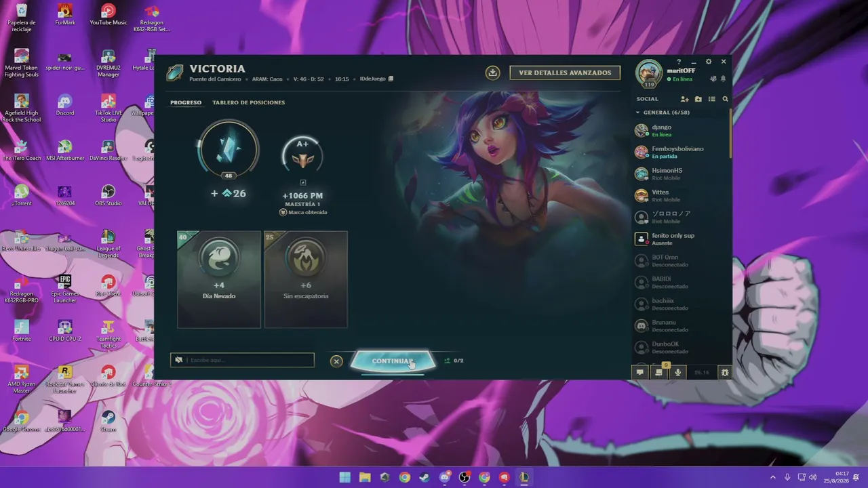
Task: Select friend fenito only sup
Action: pos(681,239)
